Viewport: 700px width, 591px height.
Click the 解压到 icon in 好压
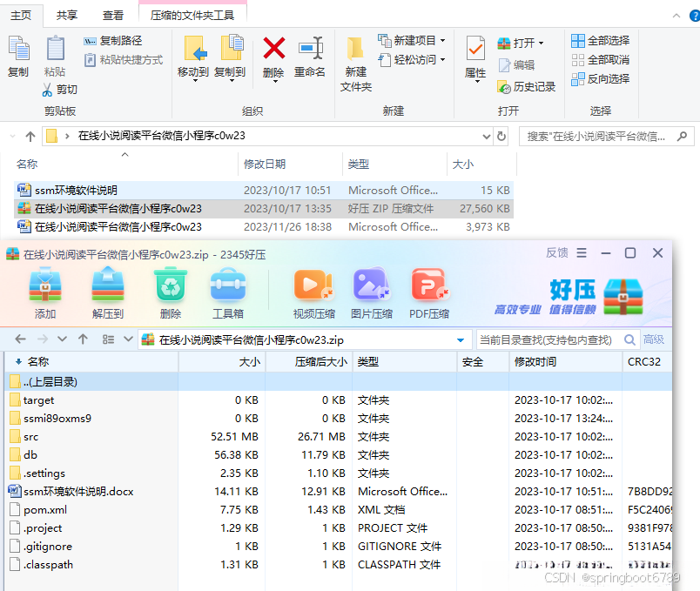pyautogui.click(x=108, y=285)
